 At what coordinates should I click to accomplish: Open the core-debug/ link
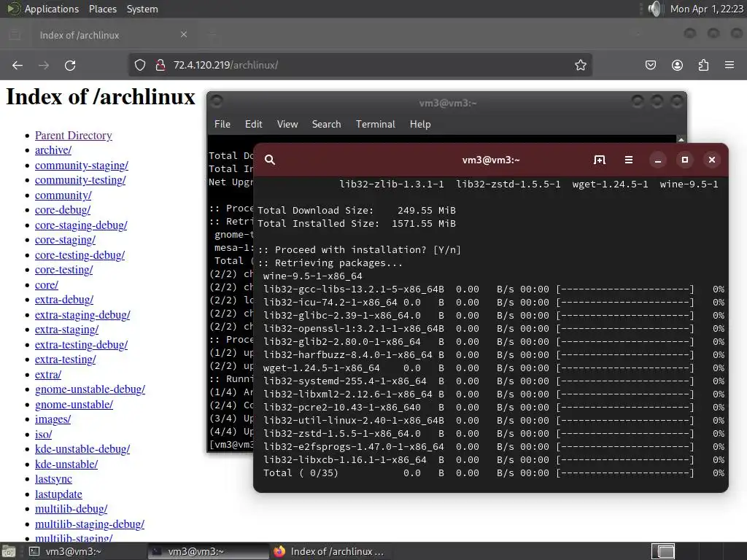coord(63,210)
